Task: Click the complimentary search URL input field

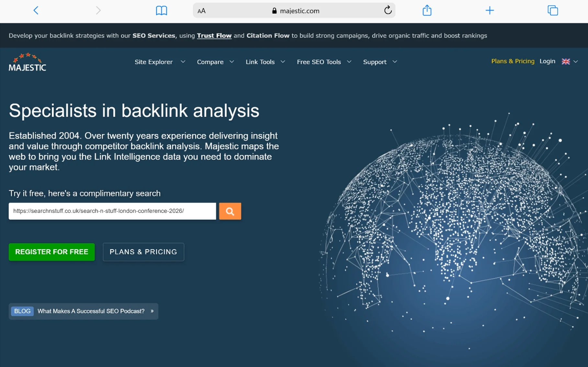Action: coord(112,211)
